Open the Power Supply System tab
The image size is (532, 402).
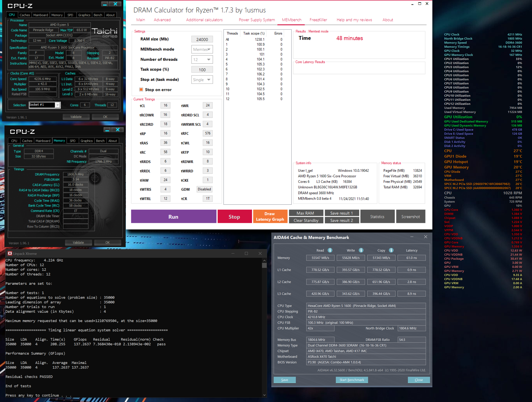[x=257, y=20]
